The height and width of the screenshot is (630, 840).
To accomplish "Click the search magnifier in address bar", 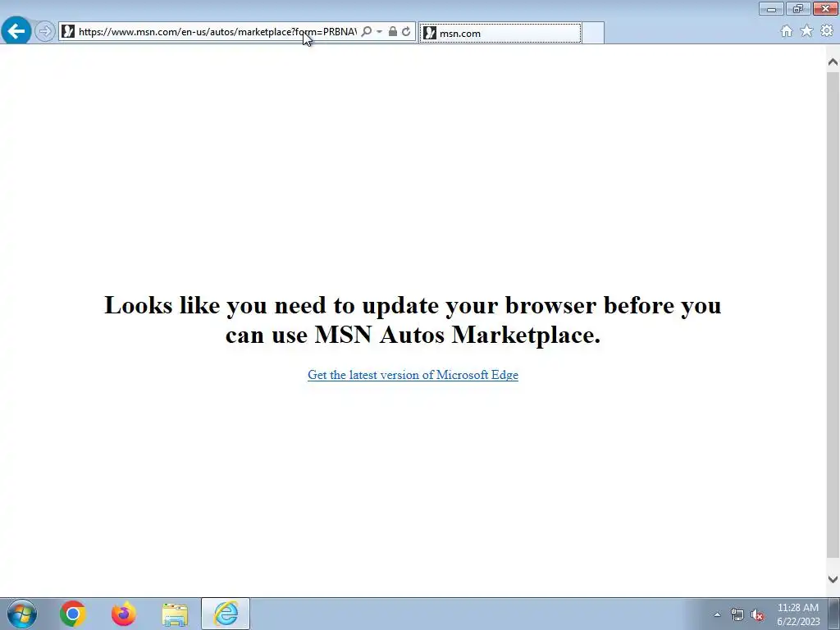I will click(367, 32).
